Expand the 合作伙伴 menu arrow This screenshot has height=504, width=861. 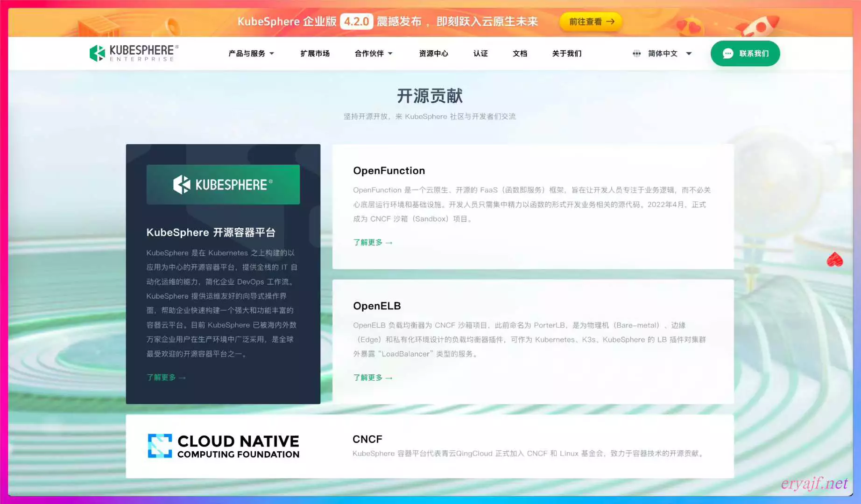pos(390,54)
